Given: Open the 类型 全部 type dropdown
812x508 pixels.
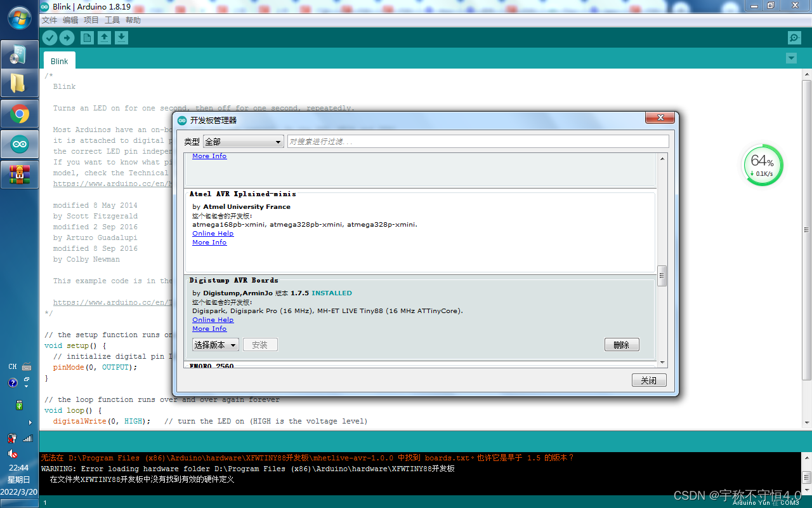Looking at the screenshot, I should click(x=243, y=142).
